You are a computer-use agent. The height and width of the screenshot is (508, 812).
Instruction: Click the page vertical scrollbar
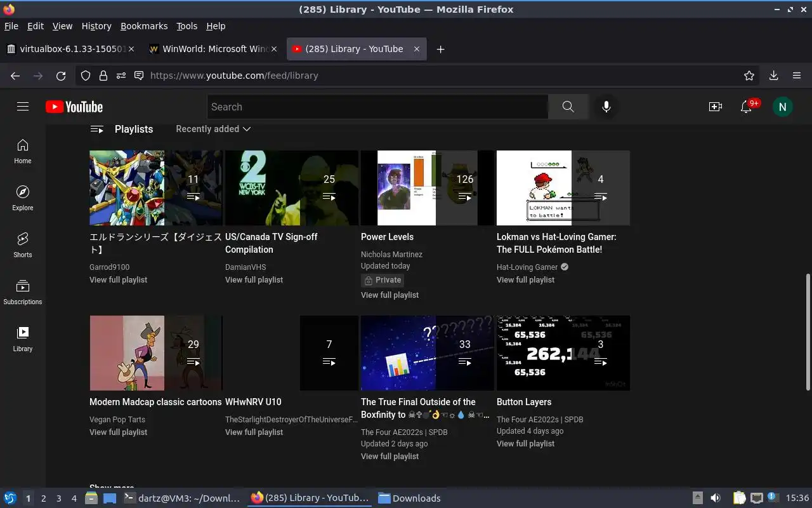808,331
